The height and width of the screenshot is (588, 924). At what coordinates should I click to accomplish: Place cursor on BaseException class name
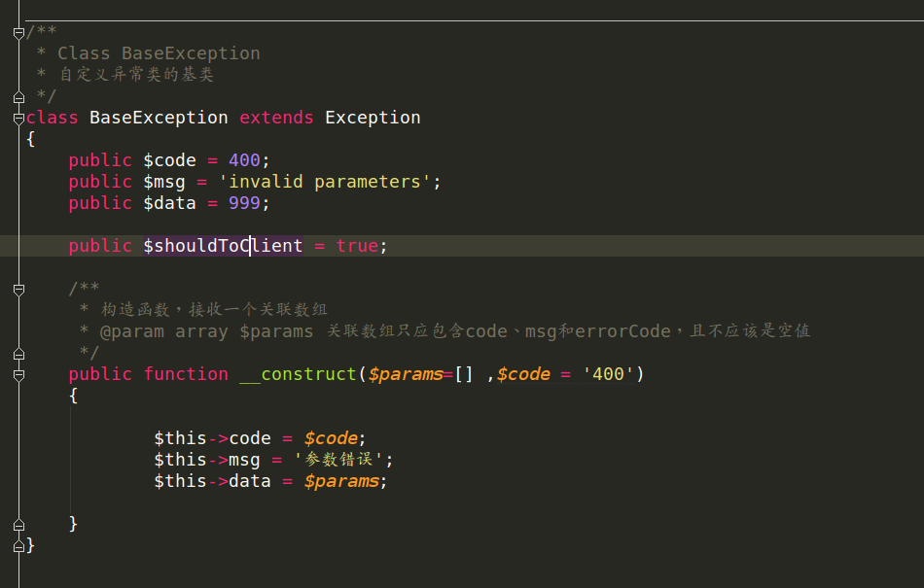pos(158,118)
